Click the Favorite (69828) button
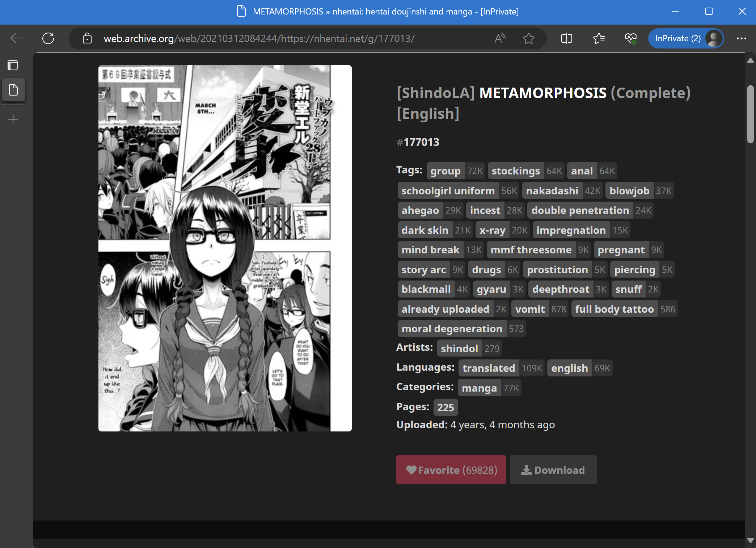The height and width of the screenshot is (548, 756). tap(451, 470)
